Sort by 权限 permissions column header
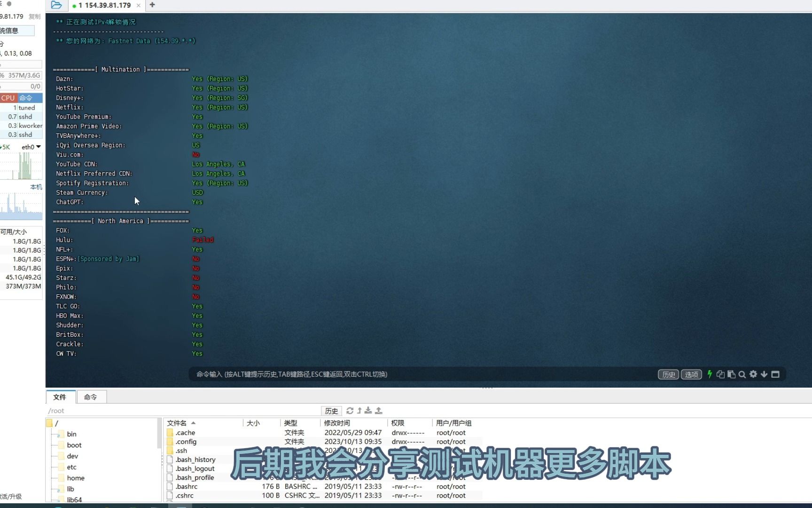 click(x=410, y=423)
